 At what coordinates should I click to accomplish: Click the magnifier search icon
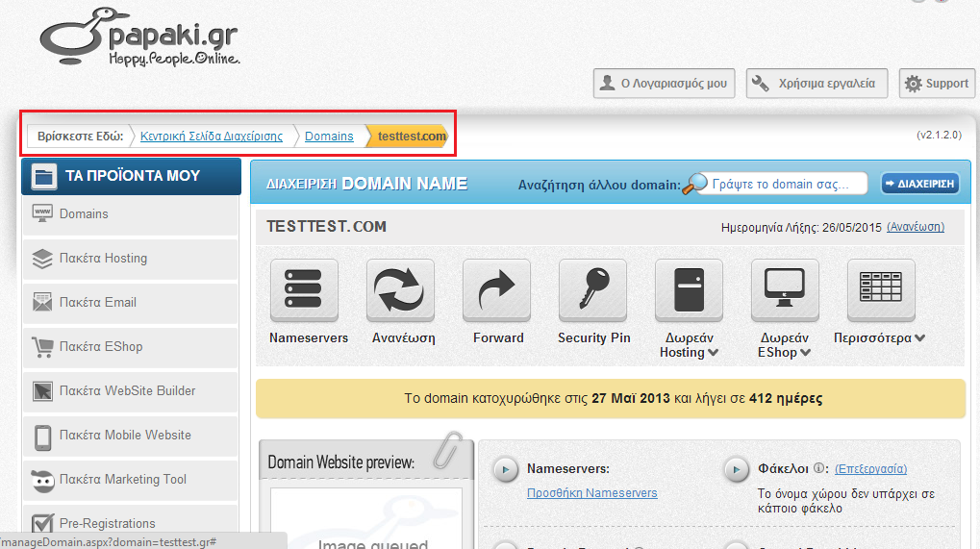click(694, 184)
